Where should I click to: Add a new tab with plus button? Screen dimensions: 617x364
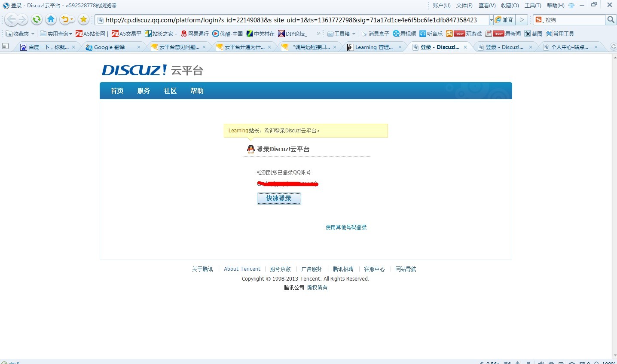(613, 47)
